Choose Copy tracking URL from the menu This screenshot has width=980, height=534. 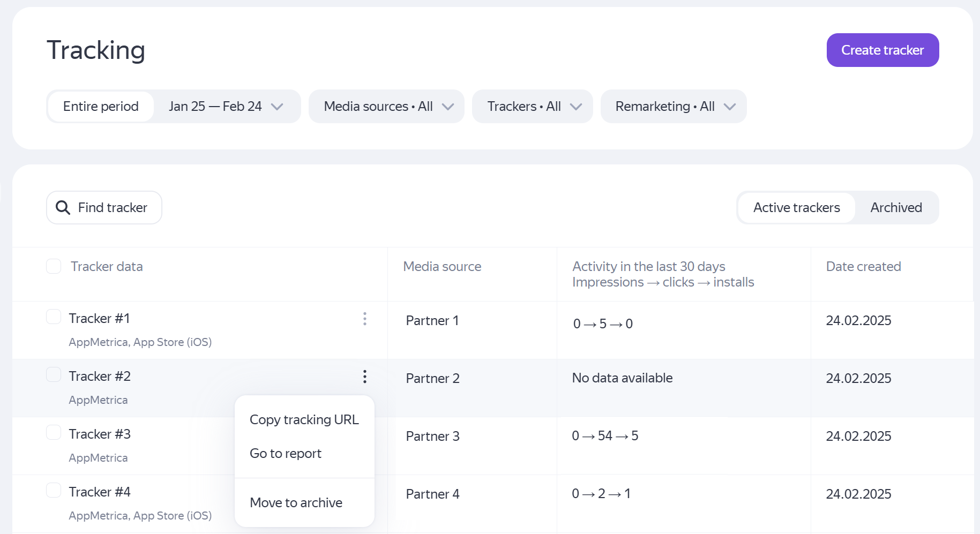[304, 420]
